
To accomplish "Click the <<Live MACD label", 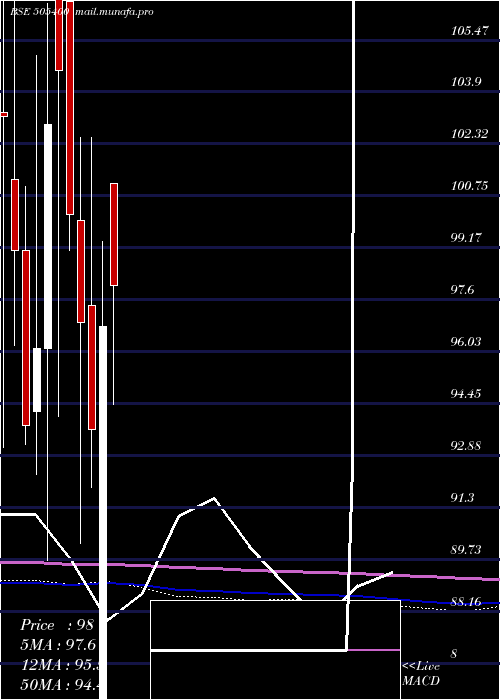I will click(x=421, y=673).
